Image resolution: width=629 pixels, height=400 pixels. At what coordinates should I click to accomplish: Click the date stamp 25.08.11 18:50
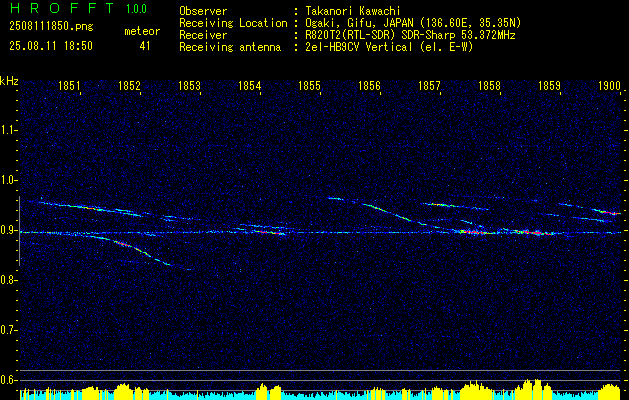coord(51,46)
